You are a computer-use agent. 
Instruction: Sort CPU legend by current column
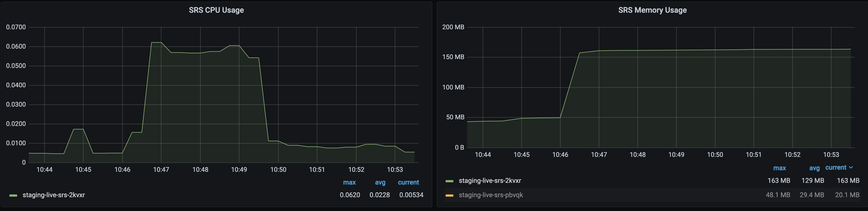pos(408,182)
